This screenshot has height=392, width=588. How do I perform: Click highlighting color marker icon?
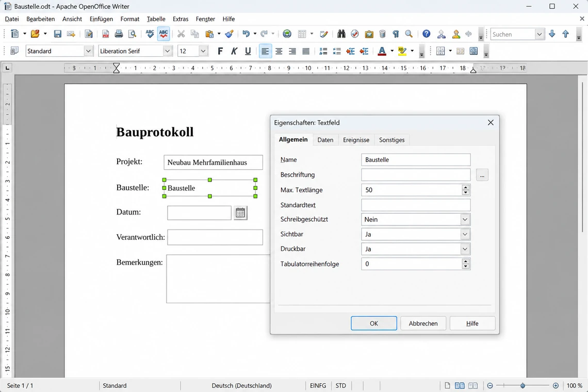[402, 51]
